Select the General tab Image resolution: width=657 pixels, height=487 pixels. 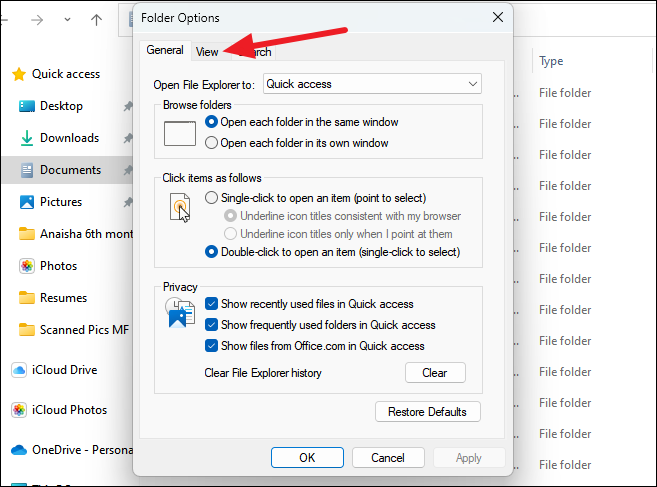[x=165, y=50]
